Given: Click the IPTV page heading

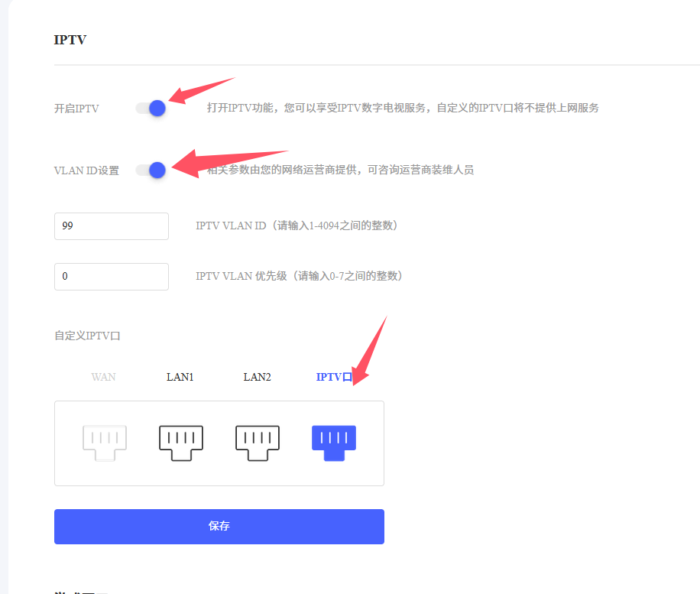Looking at the screenshot, I should (x=70, y=40).
